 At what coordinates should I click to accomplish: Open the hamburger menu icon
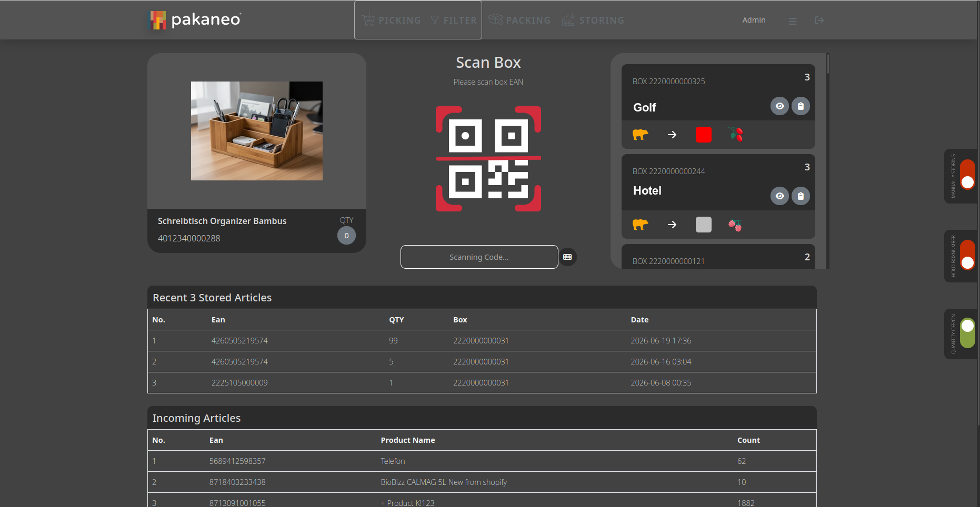[x=793, y=21]
